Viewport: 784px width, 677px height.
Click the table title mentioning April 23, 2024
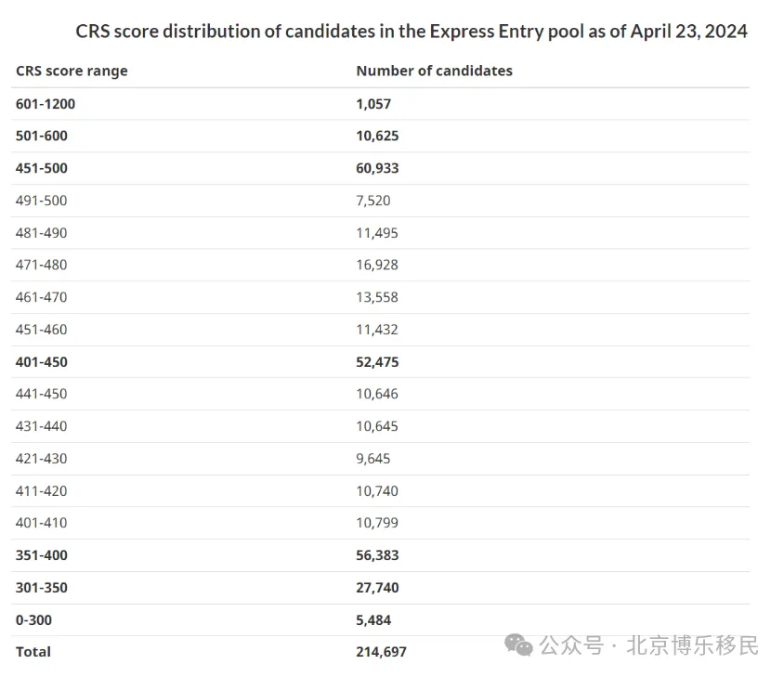pos(412,31)
